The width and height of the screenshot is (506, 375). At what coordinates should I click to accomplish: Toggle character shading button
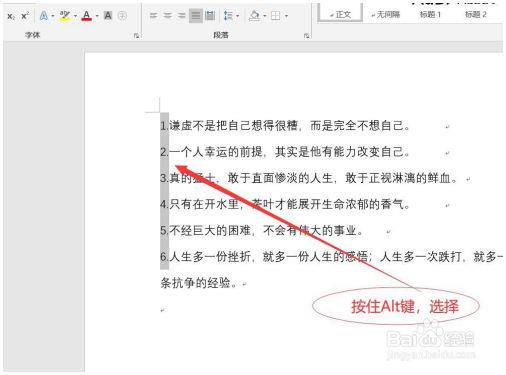click(108, 15)
